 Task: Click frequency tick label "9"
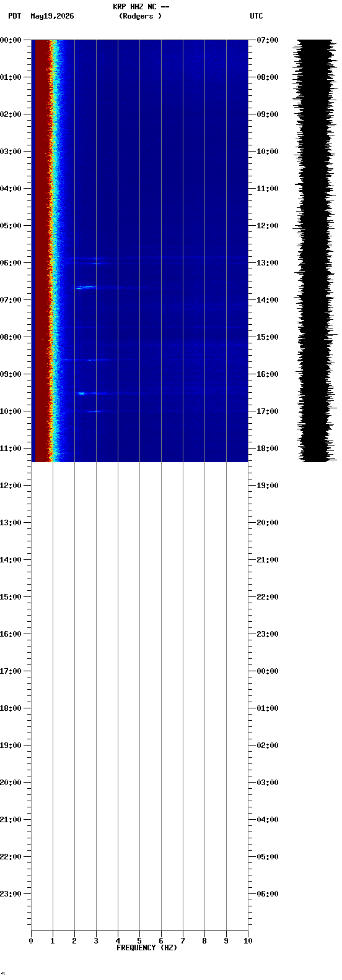pyautogui.click(x=226, y=941)
